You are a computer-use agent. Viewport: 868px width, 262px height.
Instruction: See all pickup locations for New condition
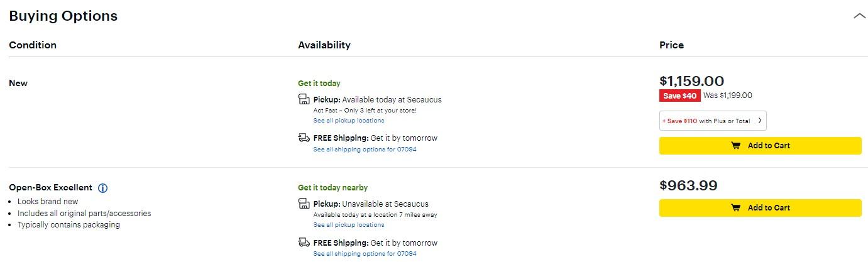[349, 121]
